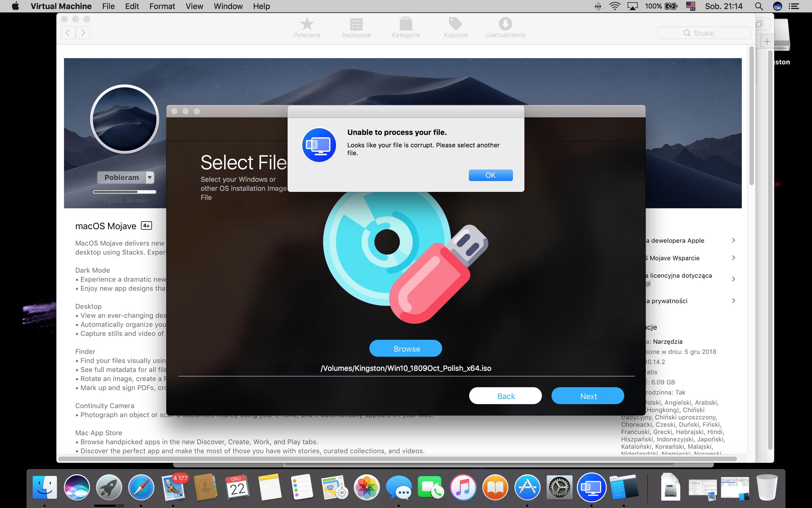Expand the dewelopera Apple link chevron

(x=733, y=240)
